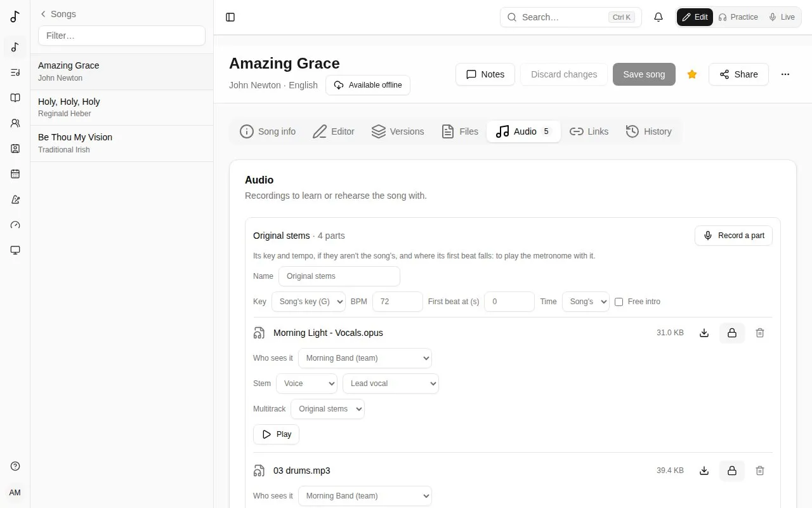Delete Morning Light - Vocals.opus via trash icon
Screen dimensions: 812x508
tap(760, 333)
